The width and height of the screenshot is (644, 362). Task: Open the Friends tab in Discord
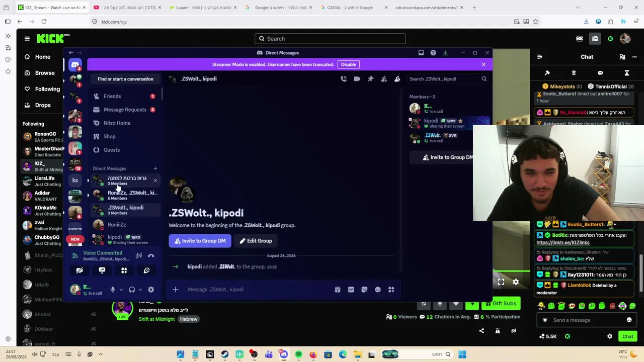click(x=125, y=96)
